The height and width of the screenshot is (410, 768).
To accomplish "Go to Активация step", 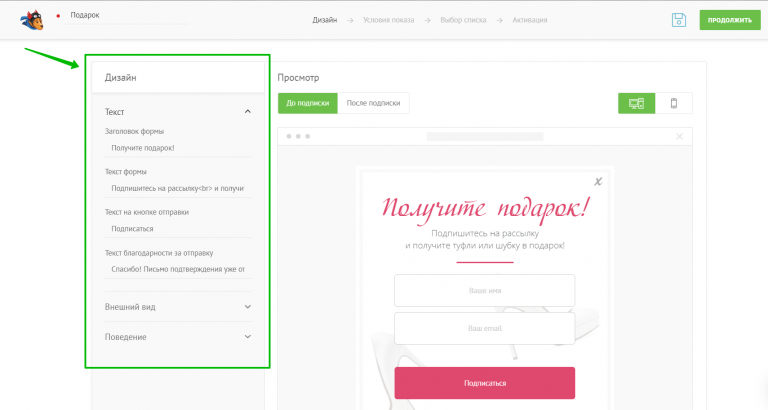I will tap(529, 20).
